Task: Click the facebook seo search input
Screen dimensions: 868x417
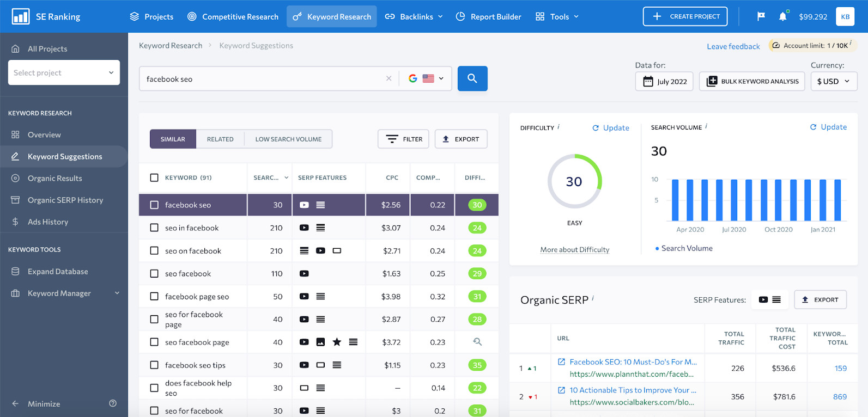Action: (263, 78)
